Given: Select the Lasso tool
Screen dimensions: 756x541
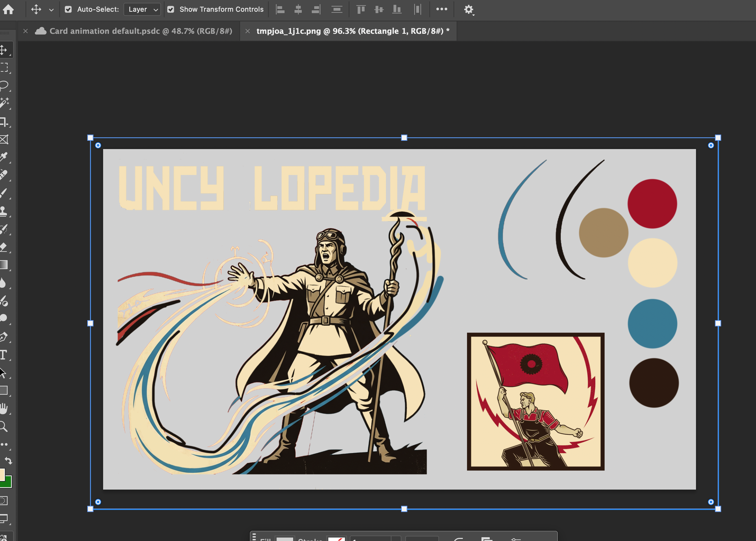Looking at the screenshot, I should (4, 85).
